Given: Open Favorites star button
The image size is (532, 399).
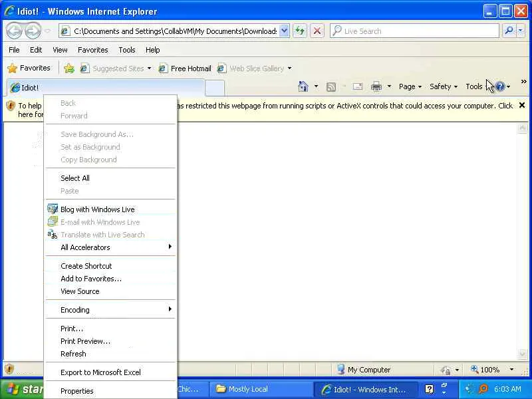Looking at the screenshot, I should (x=29, y=68).
